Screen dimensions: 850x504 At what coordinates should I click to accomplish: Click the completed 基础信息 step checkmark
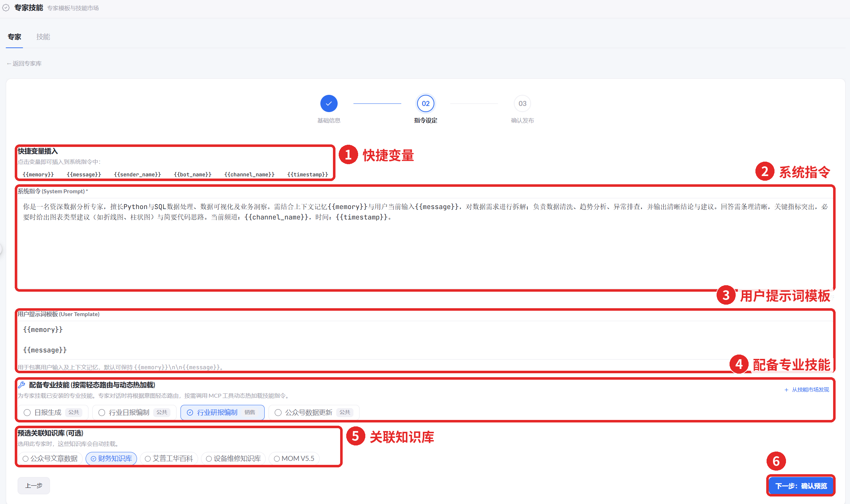[x=329, y=103]
